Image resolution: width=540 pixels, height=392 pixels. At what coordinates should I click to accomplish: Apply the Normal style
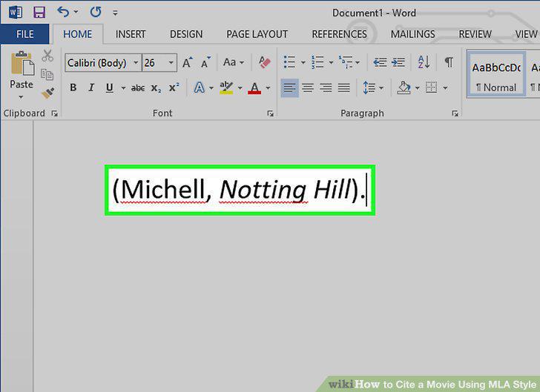(x=496, y=74)
